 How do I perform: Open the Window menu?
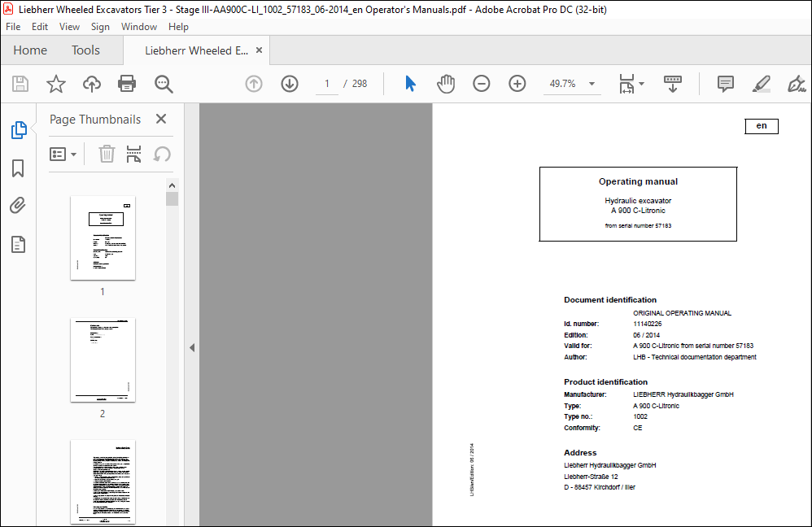[139, 26]
